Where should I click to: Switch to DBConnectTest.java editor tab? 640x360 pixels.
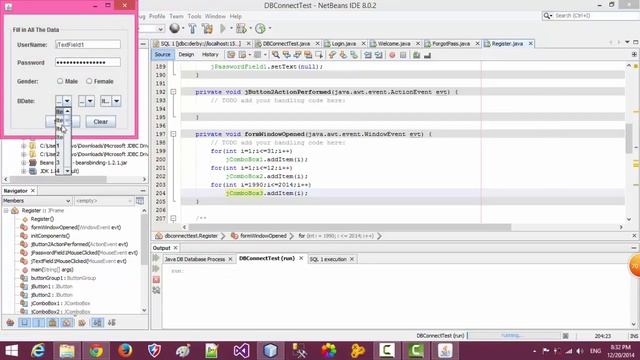pos(286,43)
